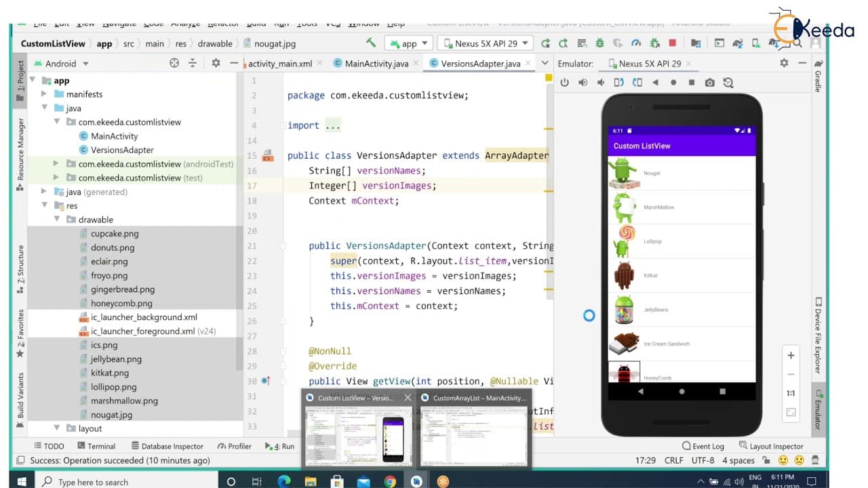This screenshot has height=488, width=868.
Task: Select the Custom ListView window preview thumbnail
Action: point(359,428)
